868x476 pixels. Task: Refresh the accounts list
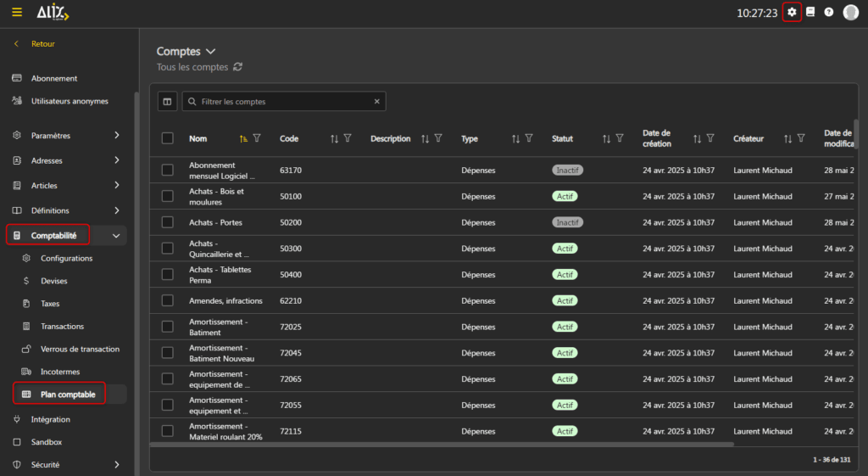point(238,67)
